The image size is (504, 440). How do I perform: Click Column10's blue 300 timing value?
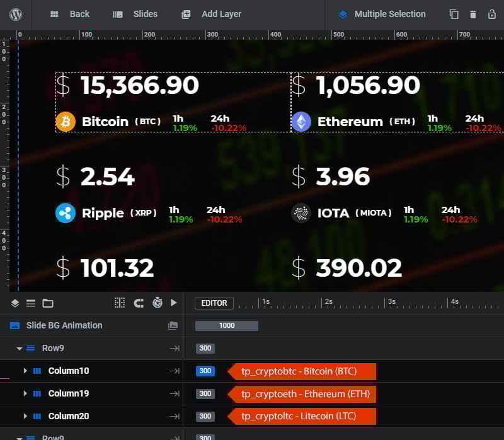pos(205,371)
